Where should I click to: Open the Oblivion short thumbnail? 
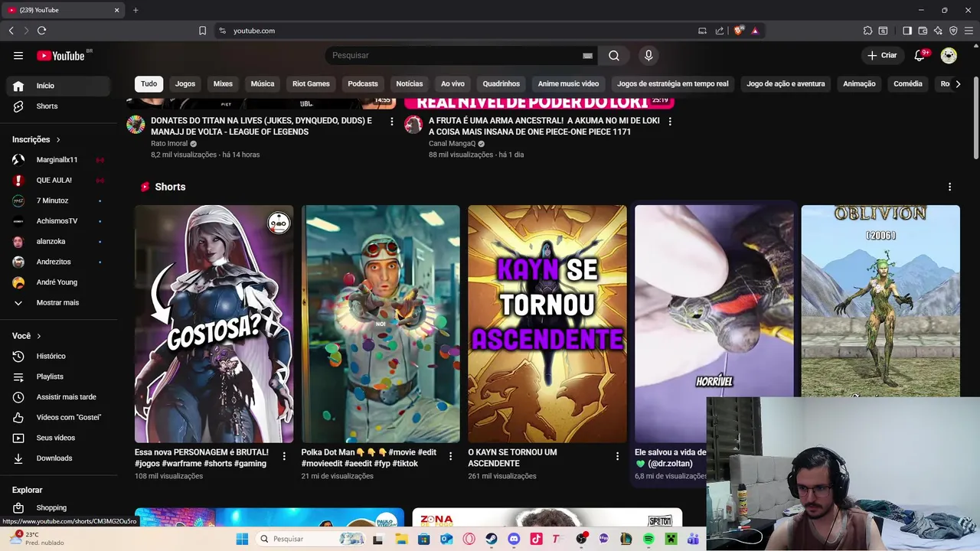pos(880,301)
